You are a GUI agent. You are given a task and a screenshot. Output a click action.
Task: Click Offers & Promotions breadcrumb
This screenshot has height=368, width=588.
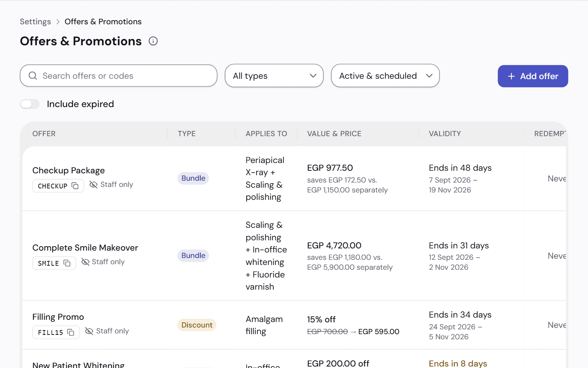click(103, 22)
